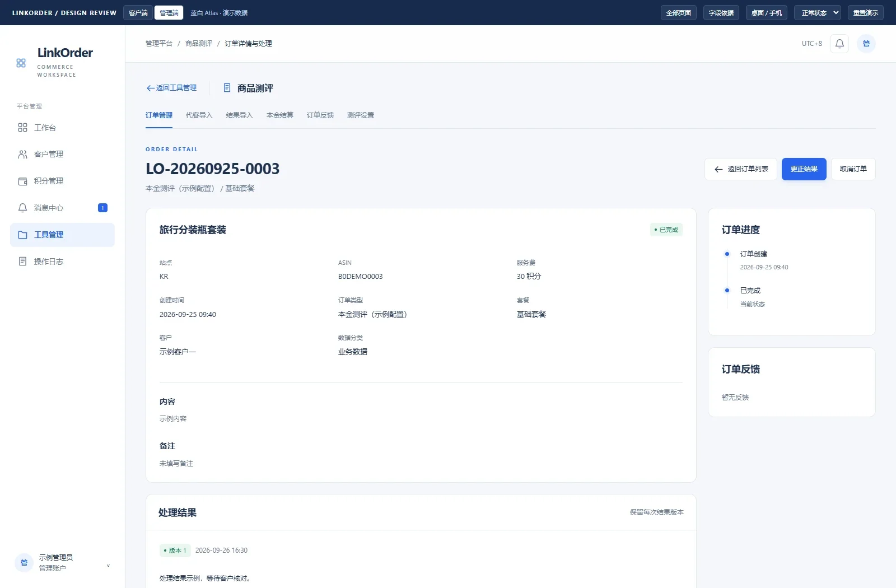Open the 本金结算 tab
This screenshot has width=896, height=588.
[x=280, y=115]
